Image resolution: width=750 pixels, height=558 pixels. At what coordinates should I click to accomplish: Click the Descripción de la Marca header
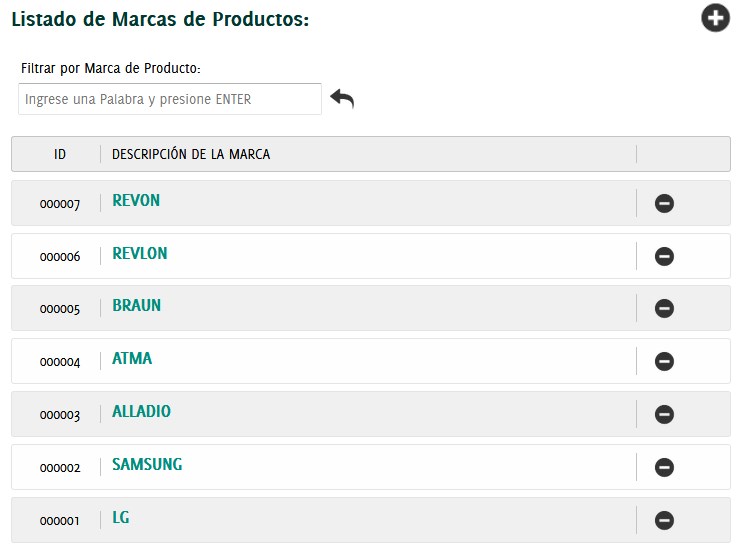pyautogui.click(x=191, y=154)
